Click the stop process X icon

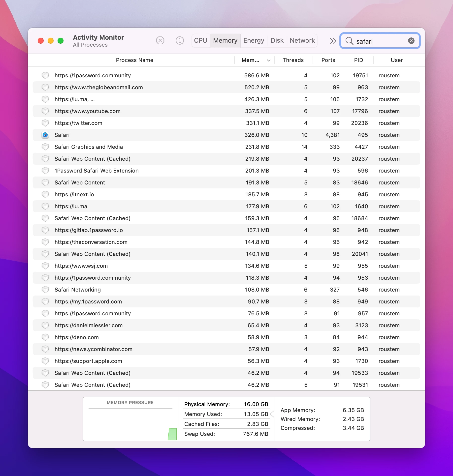[160, 40]
